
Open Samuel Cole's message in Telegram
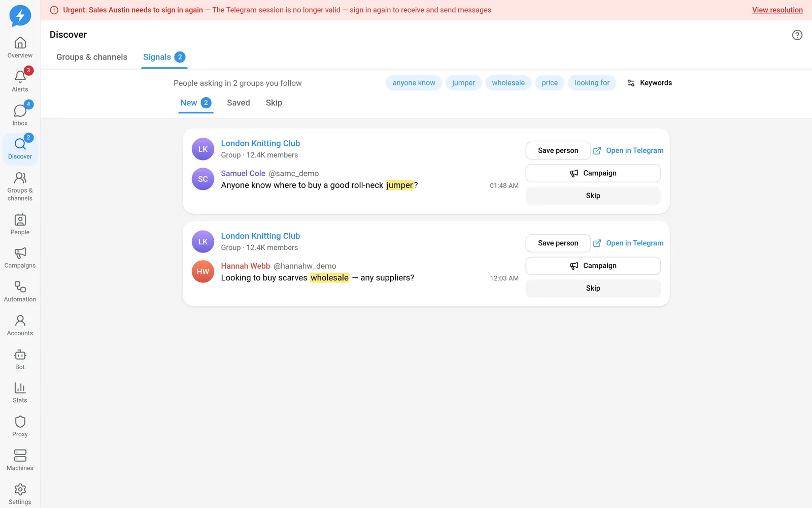(628, 150)
